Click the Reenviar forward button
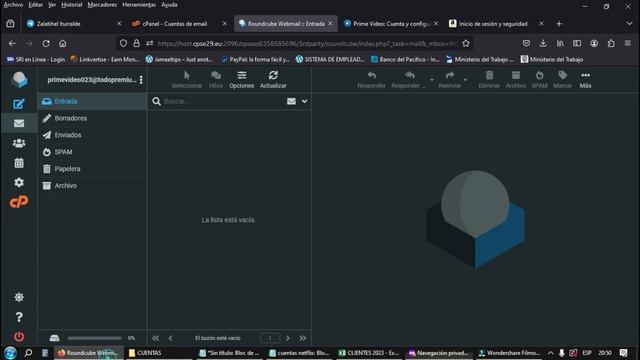640x360 pixels. pos(449,80)
